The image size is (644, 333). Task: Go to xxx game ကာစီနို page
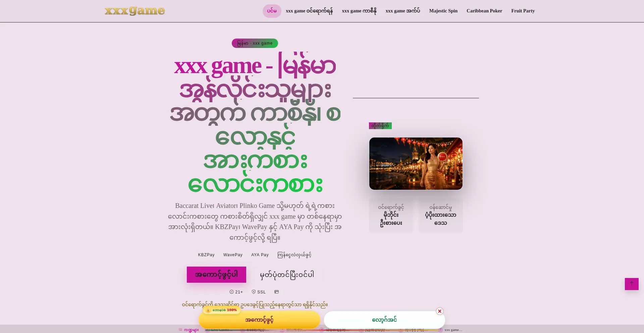[x=359, y=11]
